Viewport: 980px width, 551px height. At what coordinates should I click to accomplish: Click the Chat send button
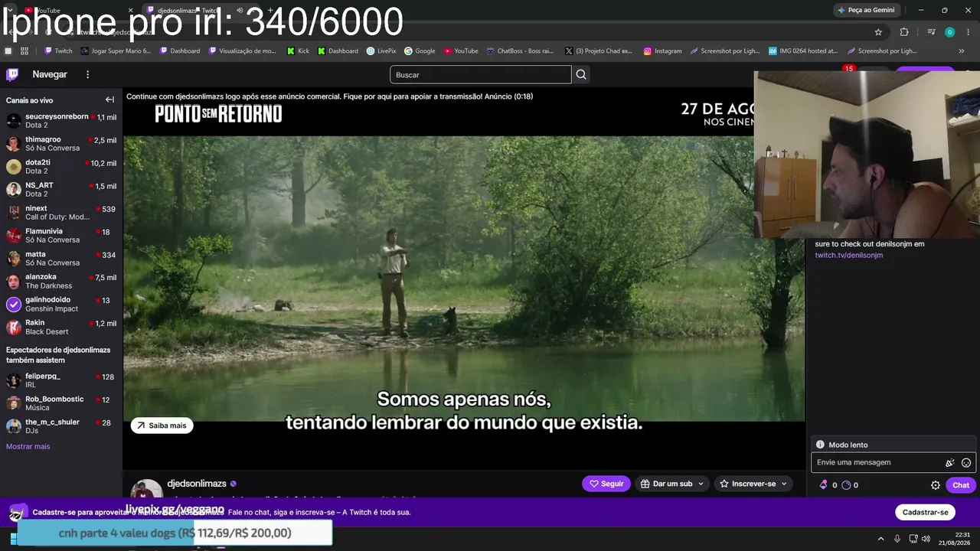coord(960,485)
